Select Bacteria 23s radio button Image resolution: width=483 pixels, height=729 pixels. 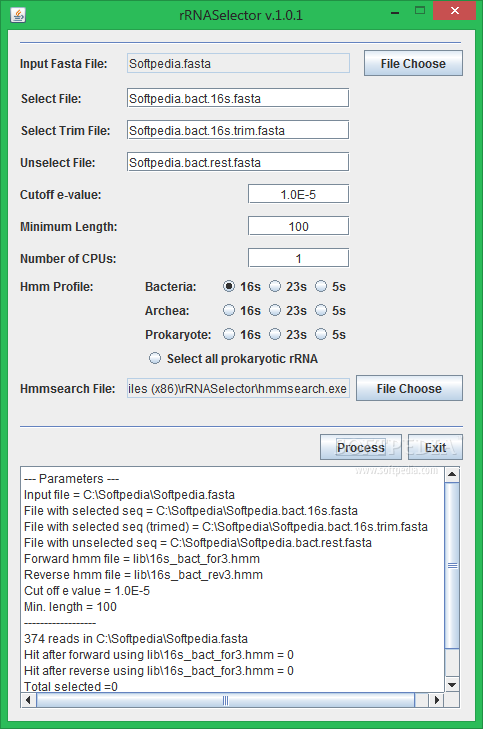275,286
